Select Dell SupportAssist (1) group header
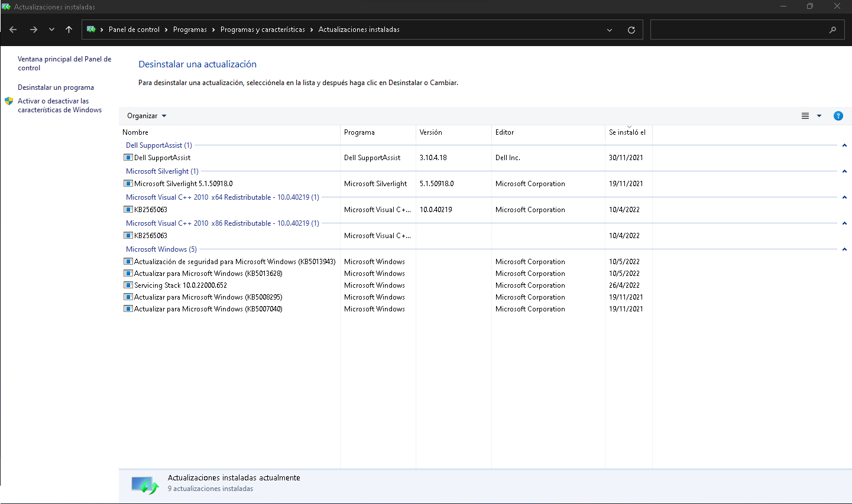The image size is (852, 504). click(x=159, y=145)
